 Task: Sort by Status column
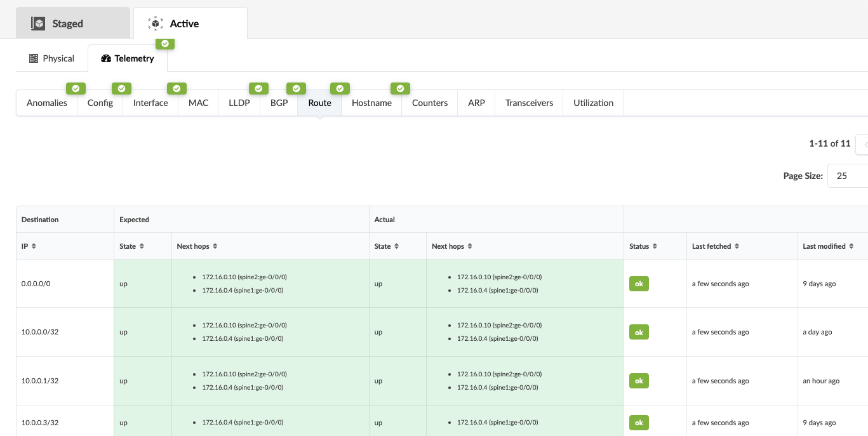(x=655, y=246)
